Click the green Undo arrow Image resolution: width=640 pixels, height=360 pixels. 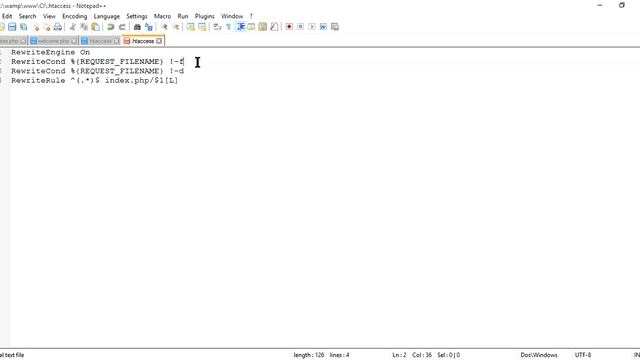111,27
